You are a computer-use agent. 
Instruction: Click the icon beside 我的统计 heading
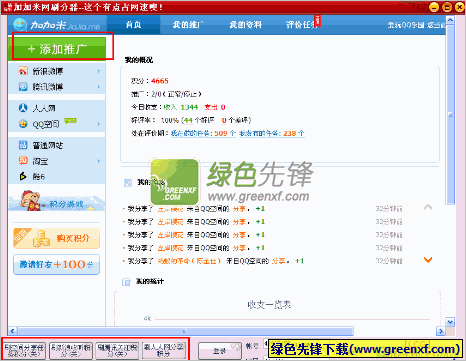(x=126, y=282)
